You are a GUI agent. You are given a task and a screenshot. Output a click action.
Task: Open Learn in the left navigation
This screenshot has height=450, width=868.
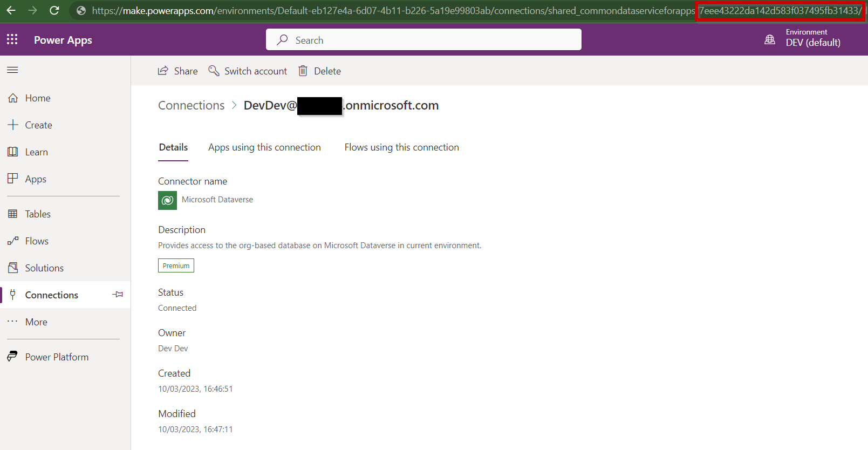click(x=65, y=152)
